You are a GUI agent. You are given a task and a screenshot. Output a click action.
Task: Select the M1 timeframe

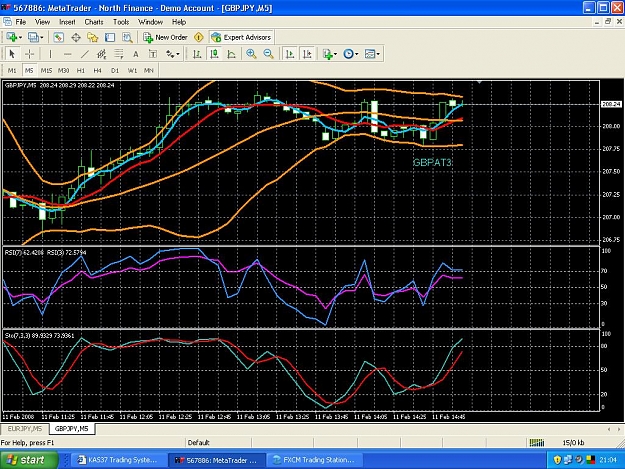click(12, 71)
